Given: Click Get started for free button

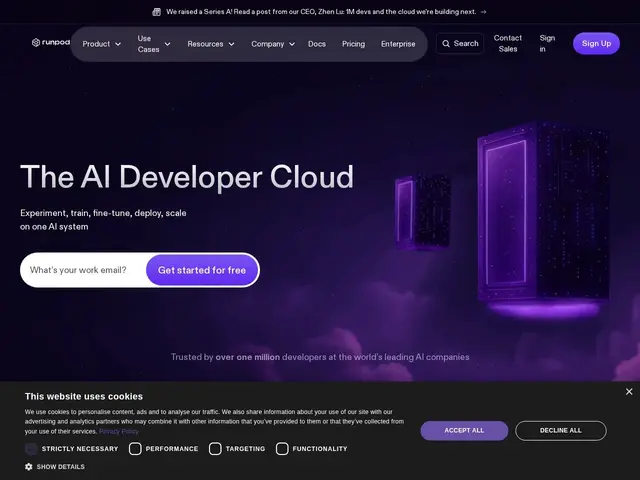Looking at the screenshot, I should pyautogui.click(x=202, y=270).
